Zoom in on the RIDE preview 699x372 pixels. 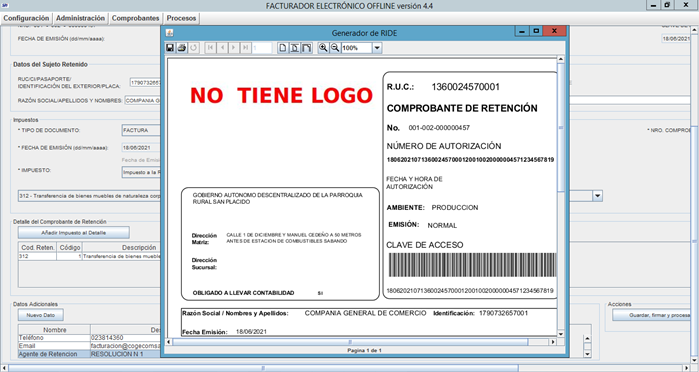[x=323, y=48]
